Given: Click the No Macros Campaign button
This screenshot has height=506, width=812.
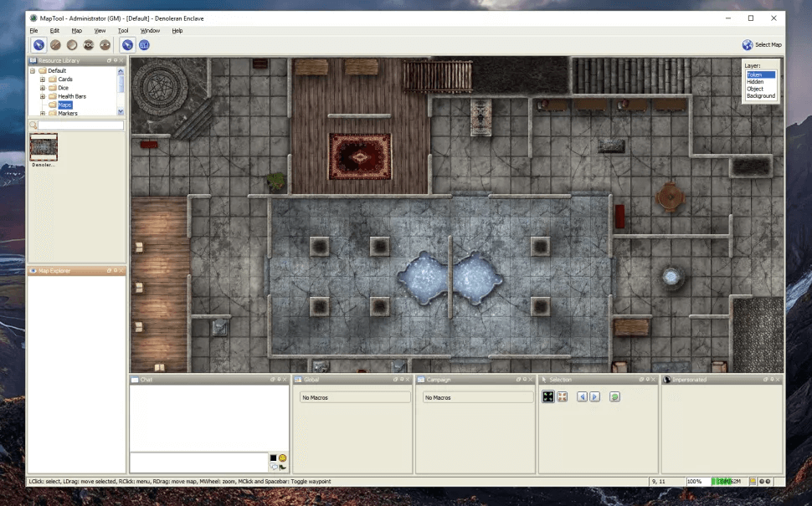Looking at the screenshot, I should [478, 398].
